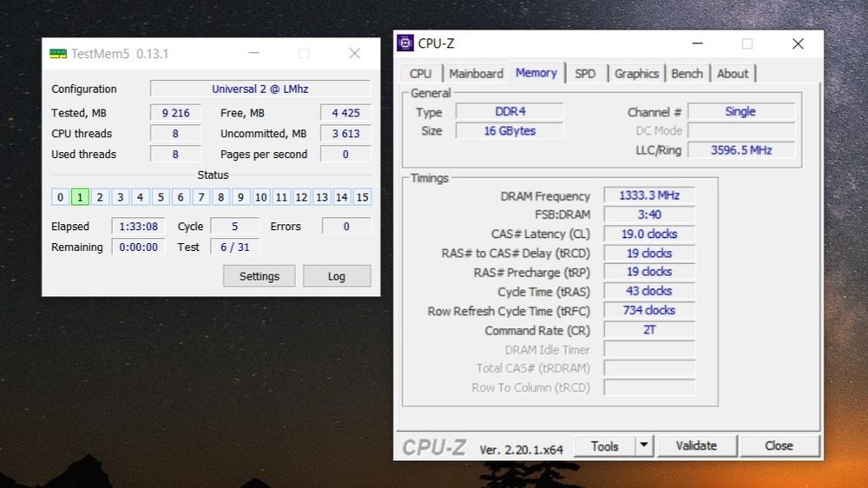868x488 pixels.
Task: Open TestMem5 Settings
Action: [259, 276]
